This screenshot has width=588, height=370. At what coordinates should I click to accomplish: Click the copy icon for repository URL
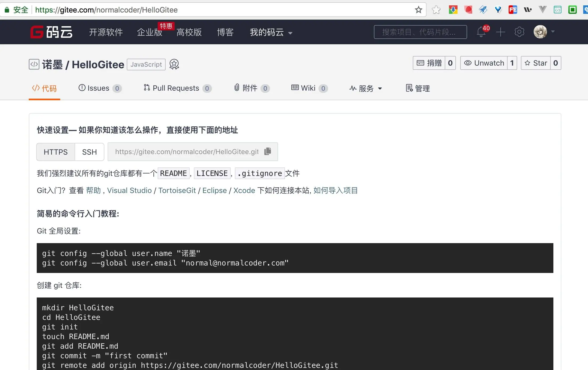pos(268,151)
